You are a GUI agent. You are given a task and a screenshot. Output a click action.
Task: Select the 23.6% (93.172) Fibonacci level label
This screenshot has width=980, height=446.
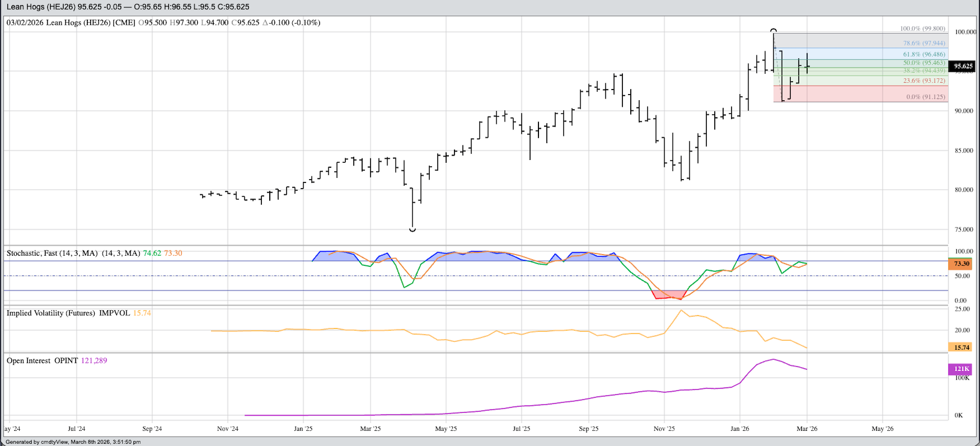point(924,81)
